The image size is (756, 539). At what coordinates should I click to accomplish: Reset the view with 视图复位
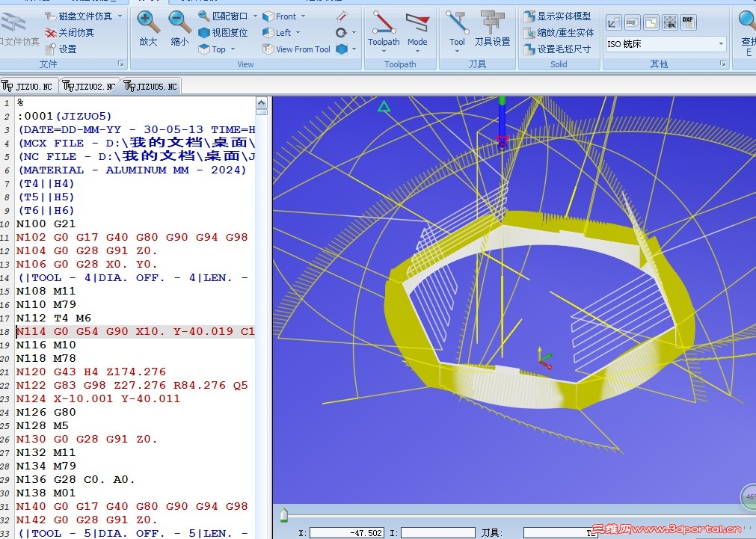click(224, 33)
